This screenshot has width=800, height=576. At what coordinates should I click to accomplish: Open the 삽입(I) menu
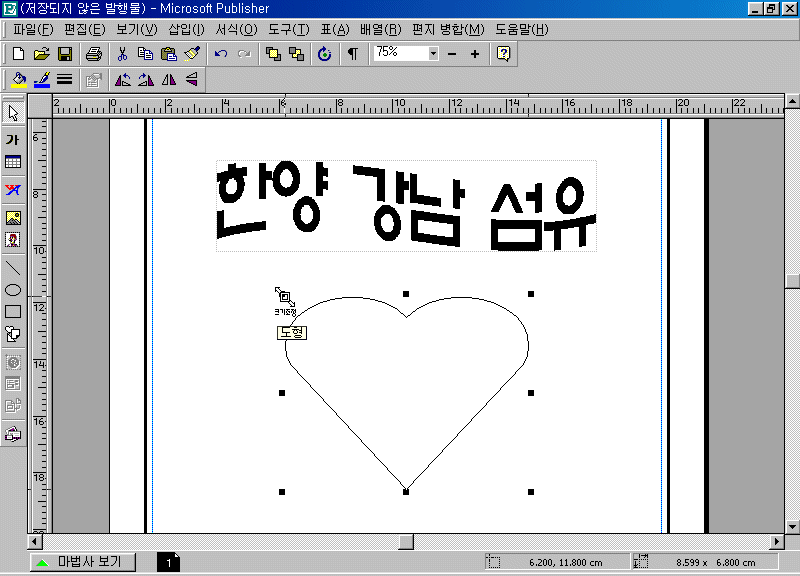(186, 30)
